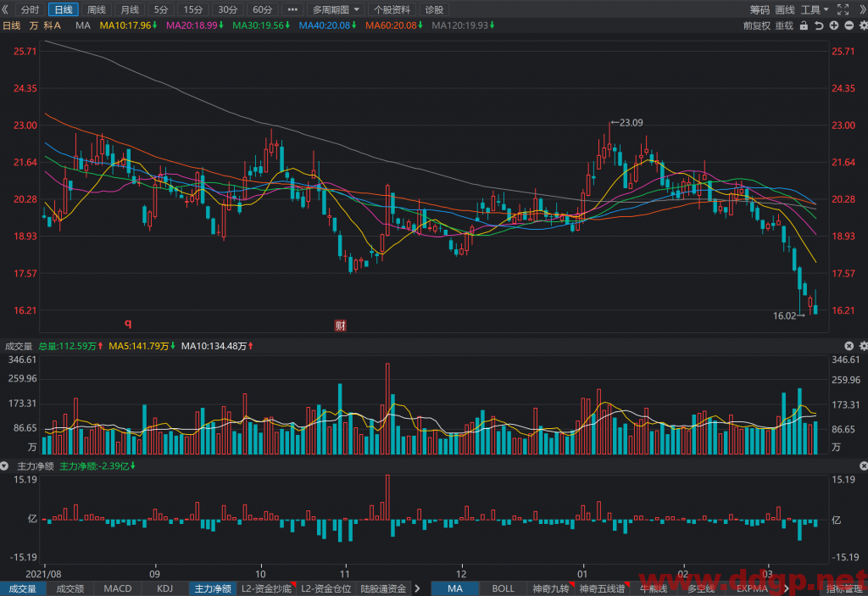Screen dimensions: 868x596
Task: Open volume panel settings gear
Action: [863, 346]
